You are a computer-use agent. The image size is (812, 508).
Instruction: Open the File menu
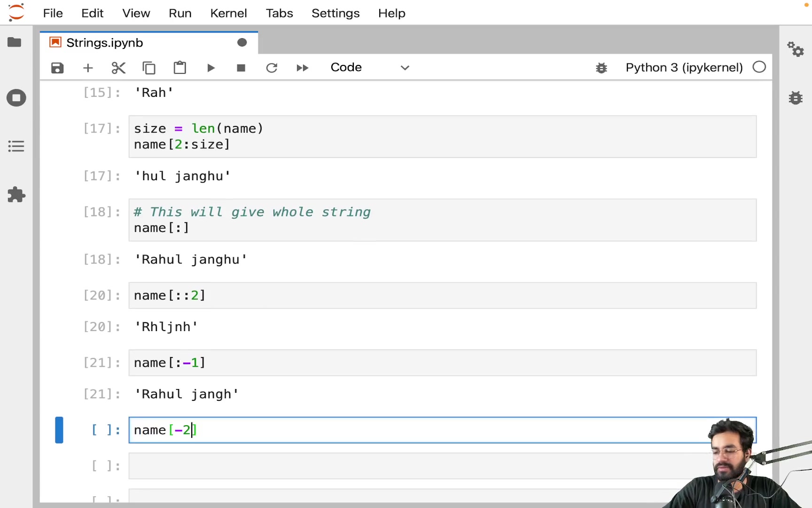click(x=53, y=13)
